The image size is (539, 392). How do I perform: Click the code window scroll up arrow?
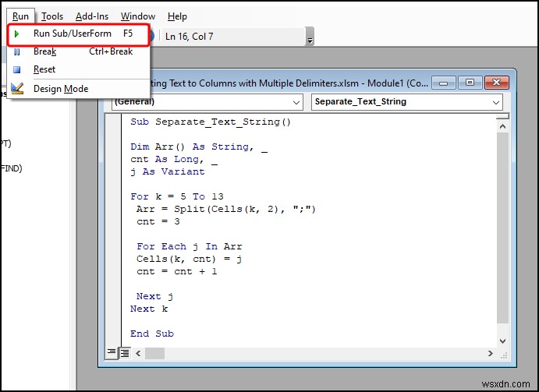[x=502, y=126]
